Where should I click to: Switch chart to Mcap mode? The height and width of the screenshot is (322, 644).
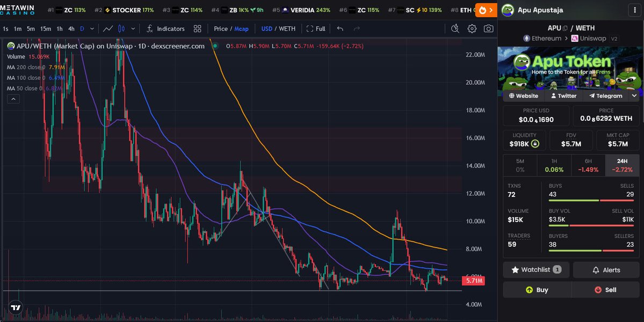click(x=242, y=29)
